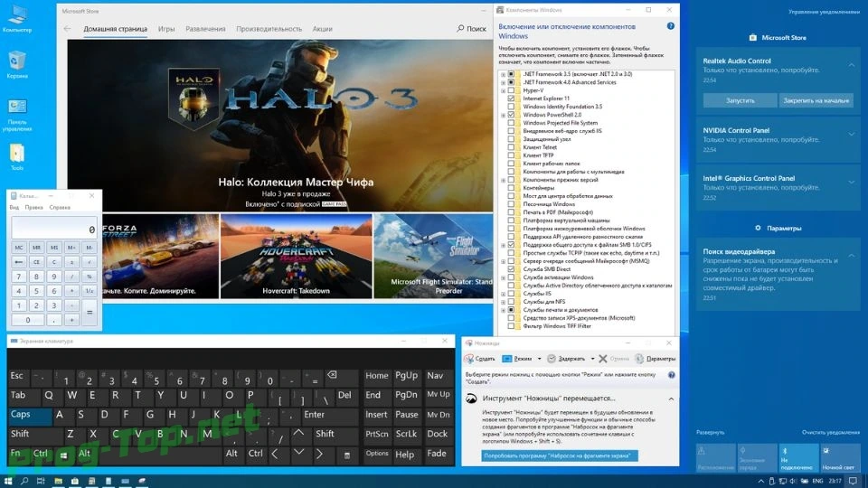Expand Компоненты прежних версий node

click(x=504, y=180)
